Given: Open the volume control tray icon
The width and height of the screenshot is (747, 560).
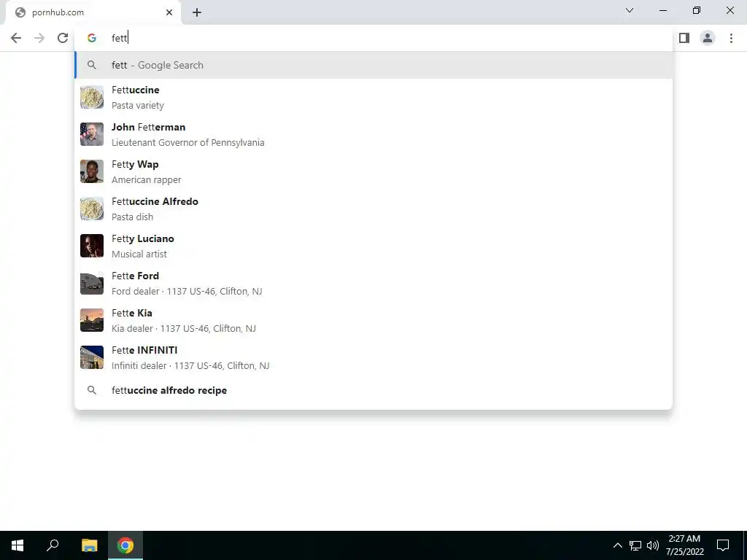Looking at the screenshot, I should click(x=653, y=545).
